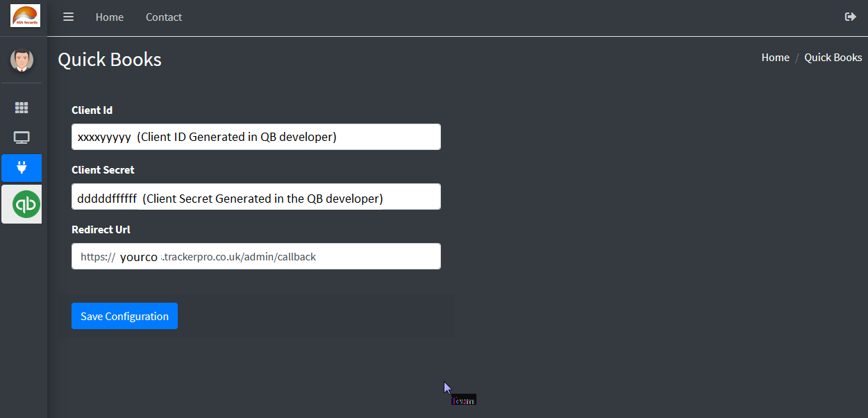The image size is (868, 418).
Task: Select the plug integrations sidebar icon
Action: [x=22, y=168]
